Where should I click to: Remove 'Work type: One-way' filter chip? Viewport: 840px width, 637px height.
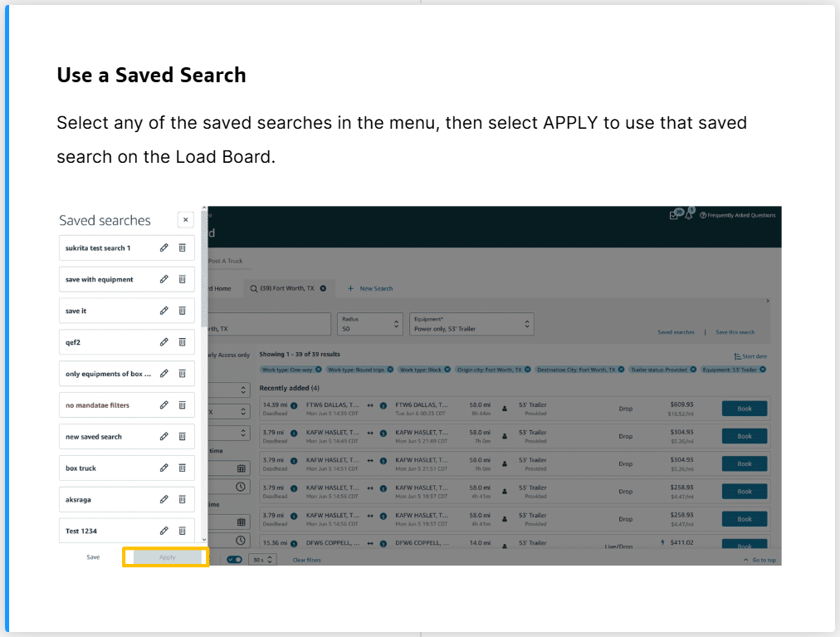319,370
